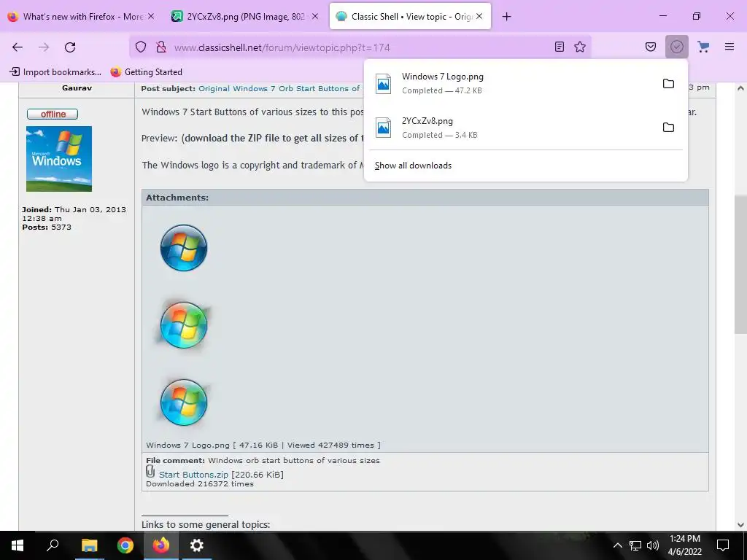Click the scrollbar down arrow

(740, 525)
